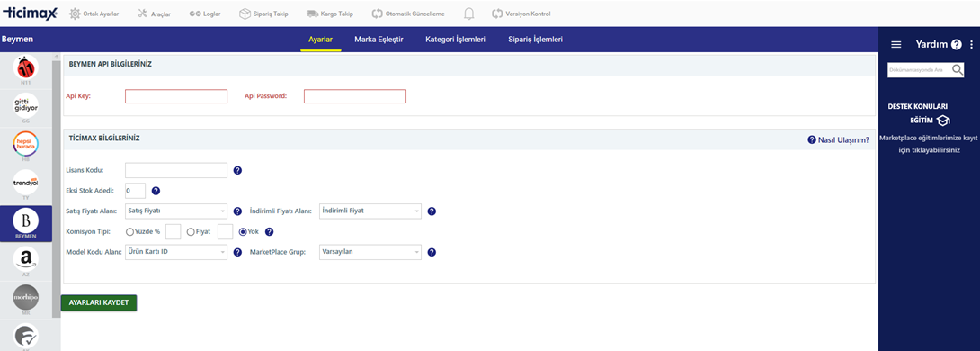Expand the İndirimli Fiyatı Alanı dropdown
The width and height of the screenshot is (980, 351).
pyautogui.click(x=370, y=211)
